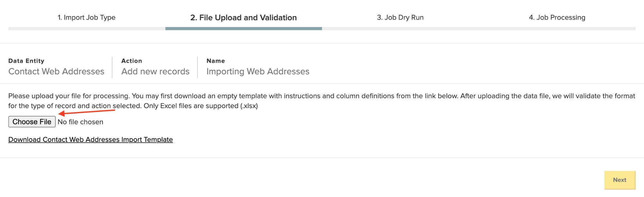Click the 'Contact Web Addresses' entity value
Image resolution: width=644 pixels, height=197 pixels.
[56, 71]
